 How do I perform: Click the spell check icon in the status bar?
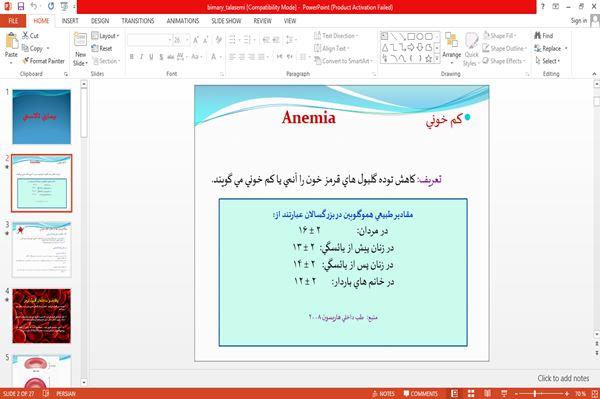pos(46,394)
